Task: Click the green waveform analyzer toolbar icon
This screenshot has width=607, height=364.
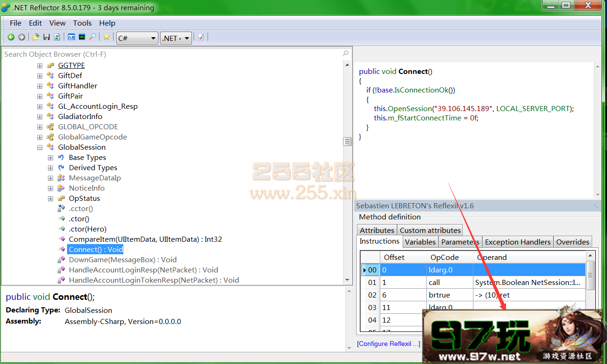Action: (x=82, y=37)
